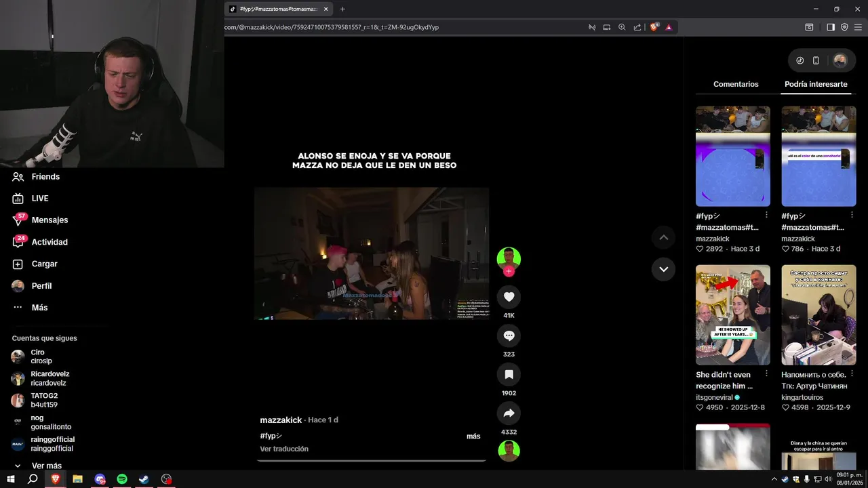This screenshot has height=488, width=868.
Task: Open Brave VPN shield icon
Action: pyautogui.click(x=844, y=27)
